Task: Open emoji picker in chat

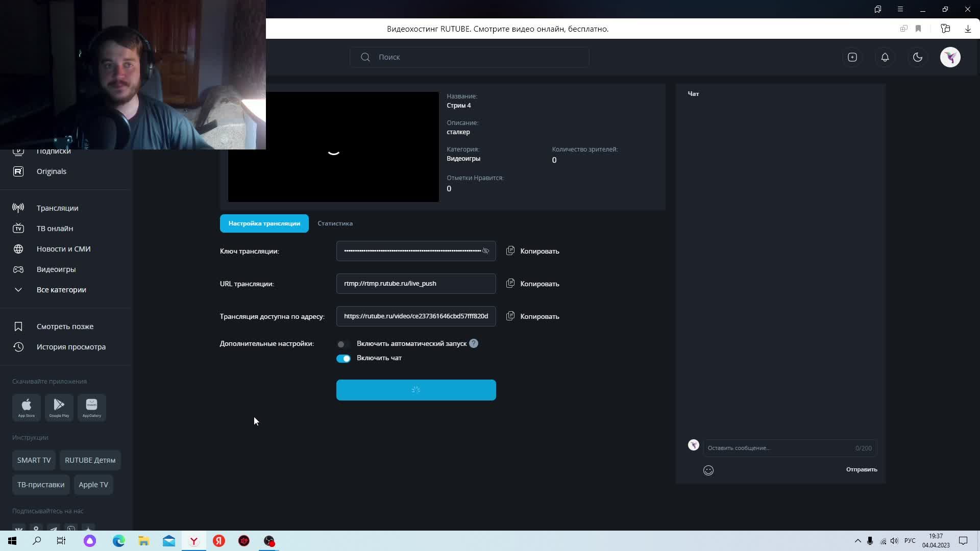Action: pos(708,470)
